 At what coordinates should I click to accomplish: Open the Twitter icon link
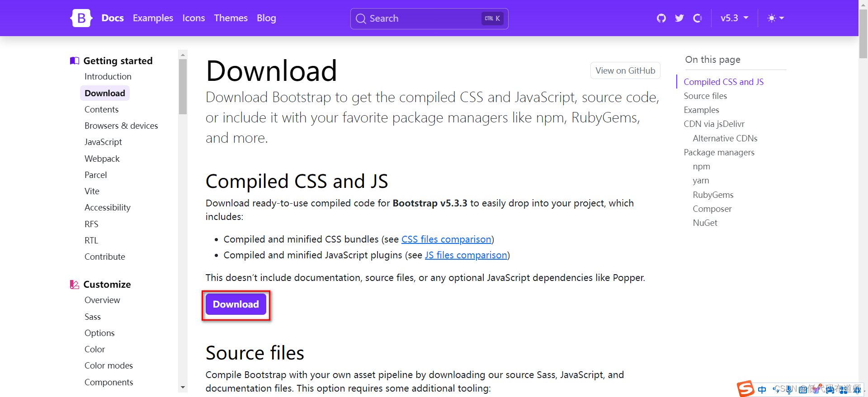(x=679, y=18)
